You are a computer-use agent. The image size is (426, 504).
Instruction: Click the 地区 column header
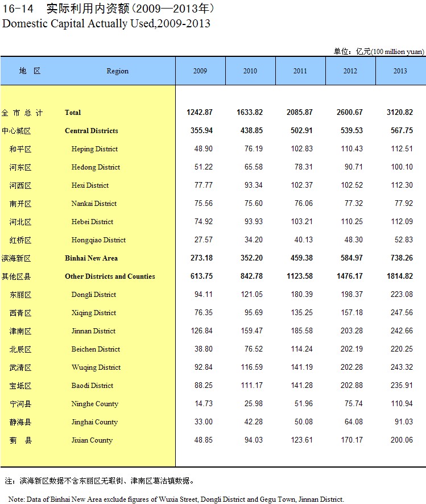[30, 71]
